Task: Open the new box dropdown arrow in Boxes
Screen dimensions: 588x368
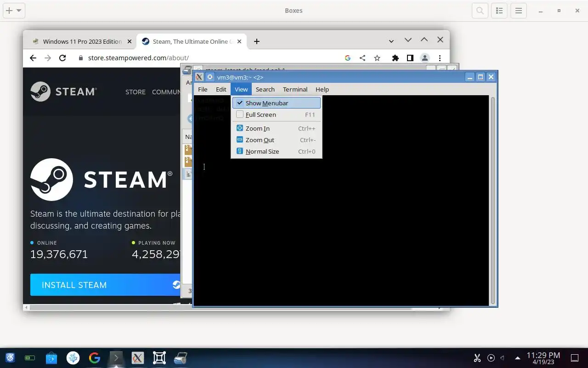Action: [x=19, y=11]
